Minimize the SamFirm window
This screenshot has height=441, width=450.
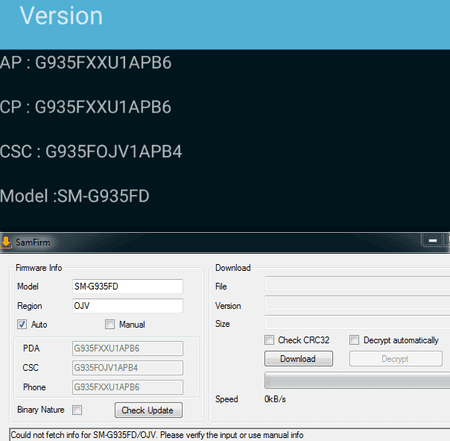(x=433, y=240)
